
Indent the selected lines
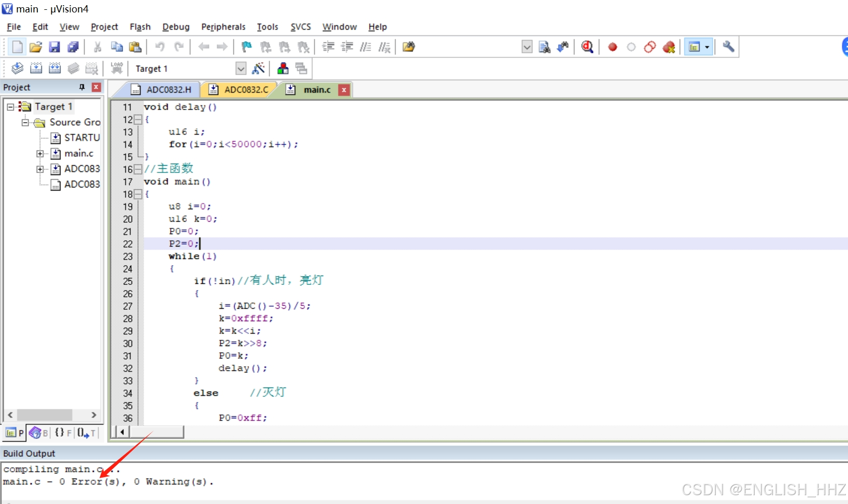pos(328,47)
